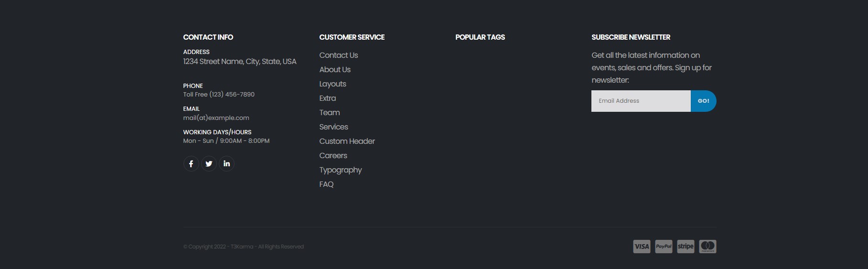Focus the Email Address input field
Image resolution: width=868 pixels, height=269 pixels.
pos(641,101)
